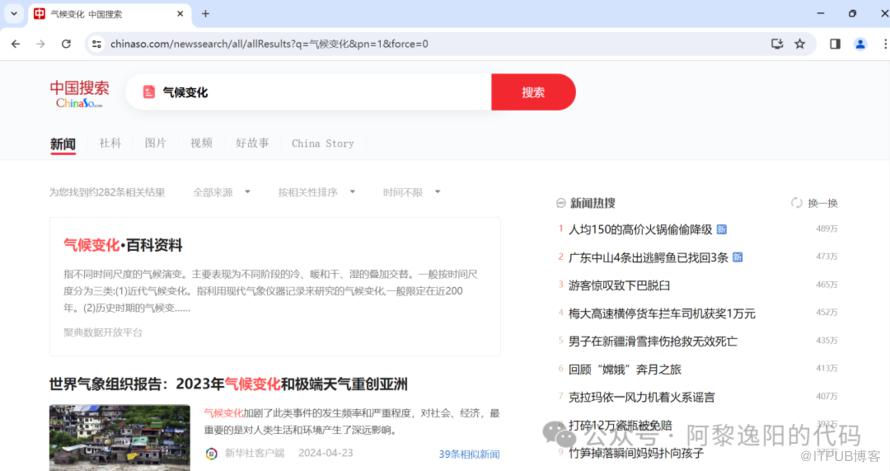The height and width of the screenshot is (471, 890).
Task: Open the 按相关性排序 sort dropdown
Action: [x=315, y=192]
